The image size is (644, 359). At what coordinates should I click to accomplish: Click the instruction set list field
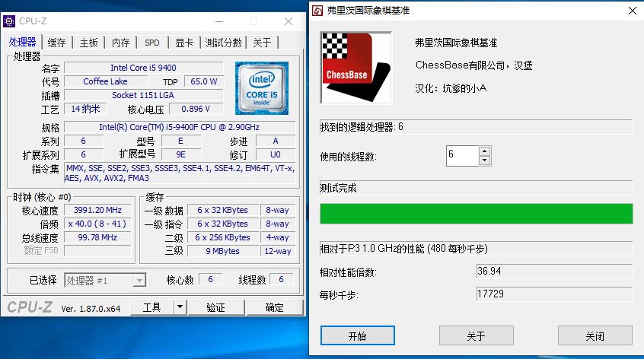pos(180,173)
